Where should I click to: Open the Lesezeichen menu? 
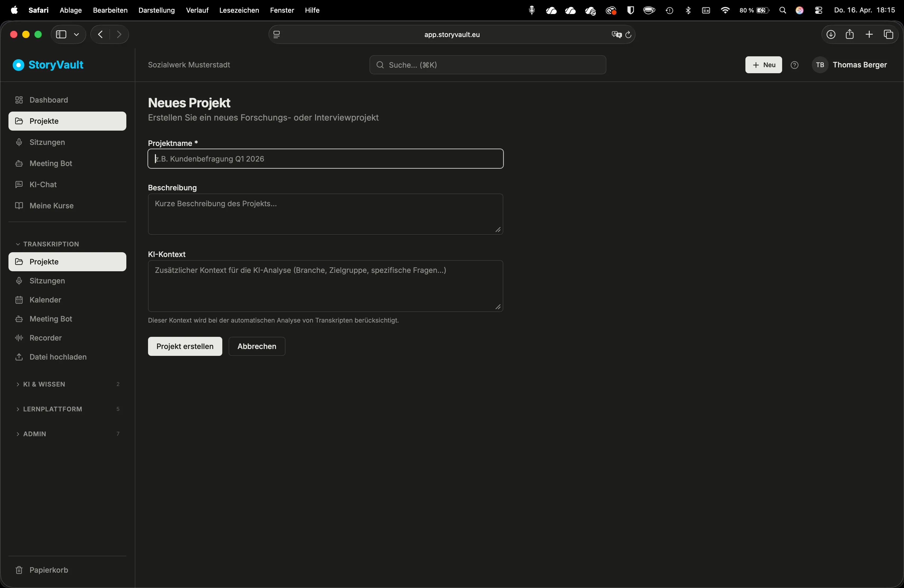[x=239, y=10]
